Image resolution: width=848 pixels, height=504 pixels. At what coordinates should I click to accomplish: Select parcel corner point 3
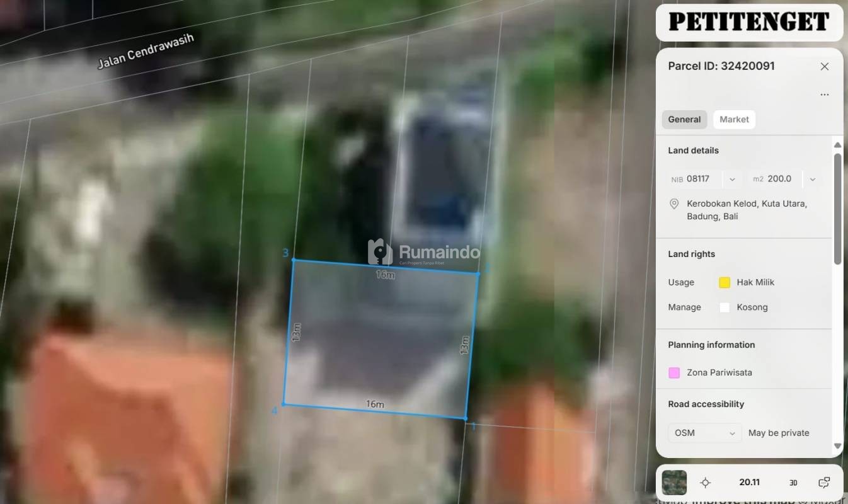[x=293, y=260]
